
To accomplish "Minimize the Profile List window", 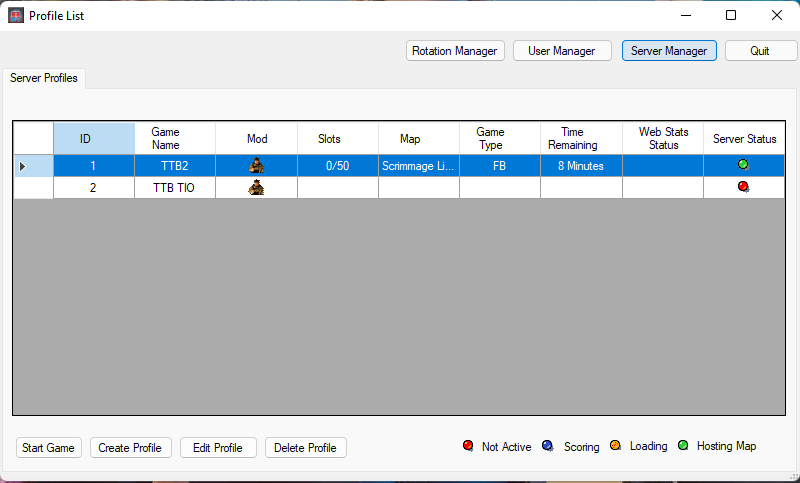I will [686, 15].
